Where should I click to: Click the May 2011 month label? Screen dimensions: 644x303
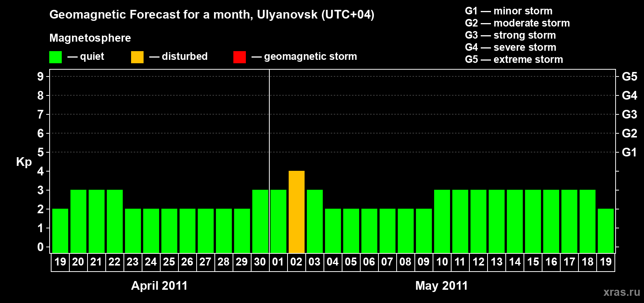tap(442, 286)
